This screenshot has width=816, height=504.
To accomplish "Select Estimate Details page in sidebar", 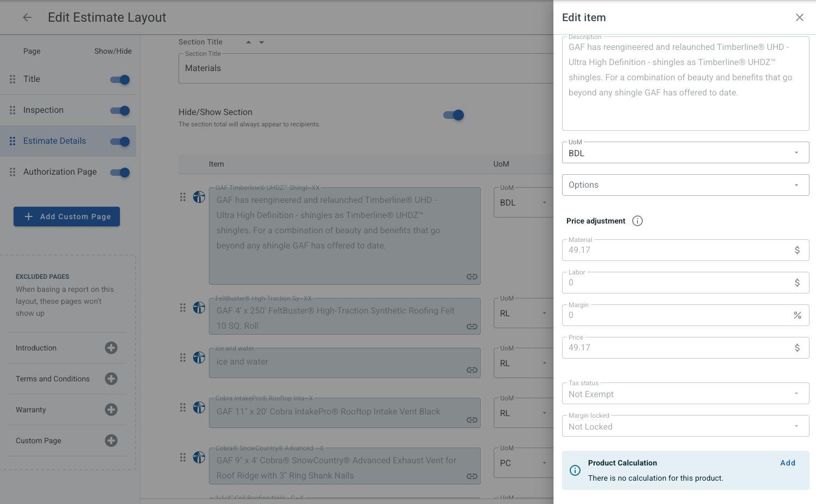I will tap(55, 141).
